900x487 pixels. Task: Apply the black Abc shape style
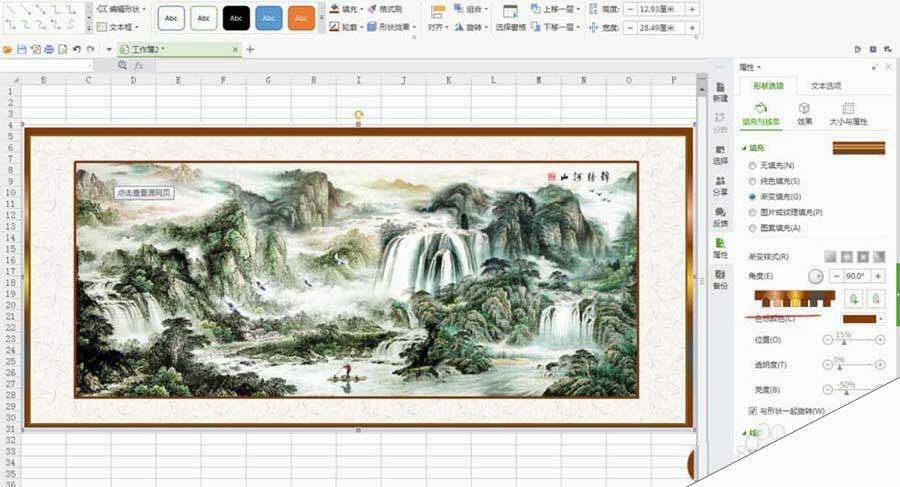click(236, 18)
